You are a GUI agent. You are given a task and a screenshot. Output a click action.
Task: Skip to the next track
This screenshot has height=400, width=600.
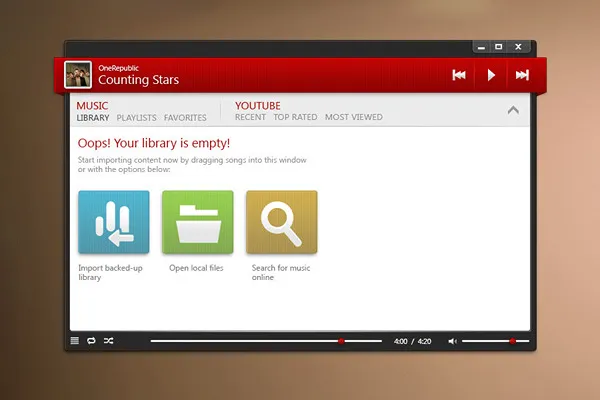(521, 75)
